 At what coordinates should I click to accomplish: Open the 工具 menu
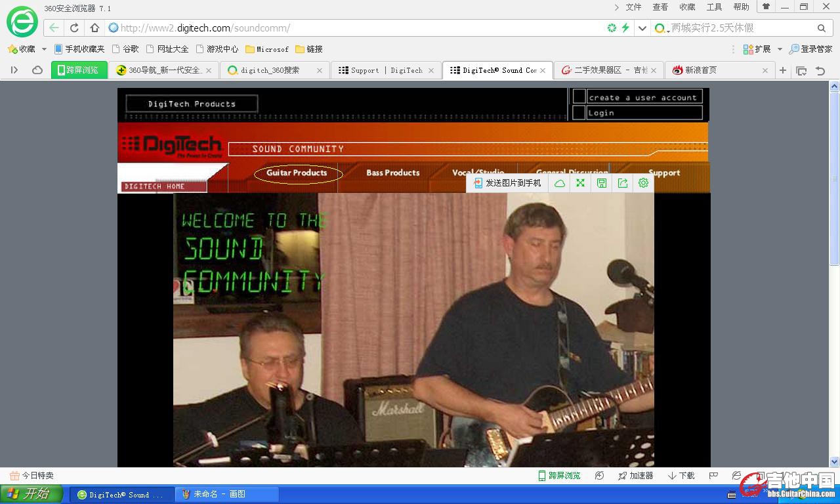point(714,7)
